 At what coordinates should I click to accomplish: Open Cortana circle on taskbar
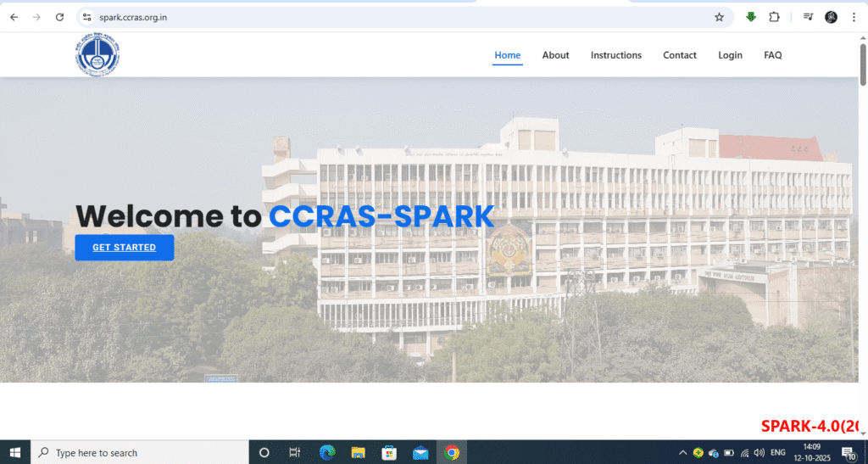264,452
